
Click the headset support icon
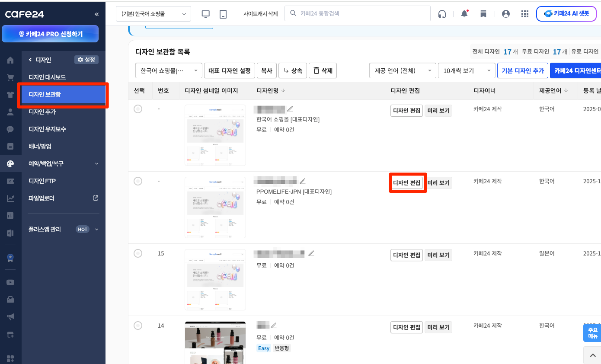pos(442,14)
